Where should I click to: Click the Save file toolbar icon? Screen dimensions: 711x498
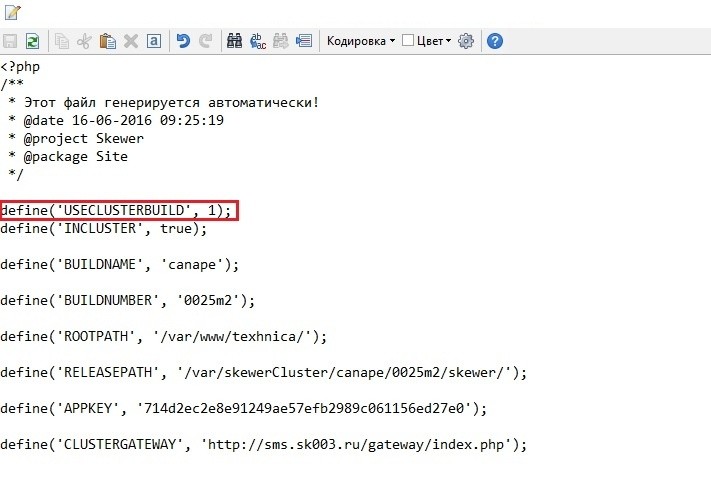click(10, 41)
